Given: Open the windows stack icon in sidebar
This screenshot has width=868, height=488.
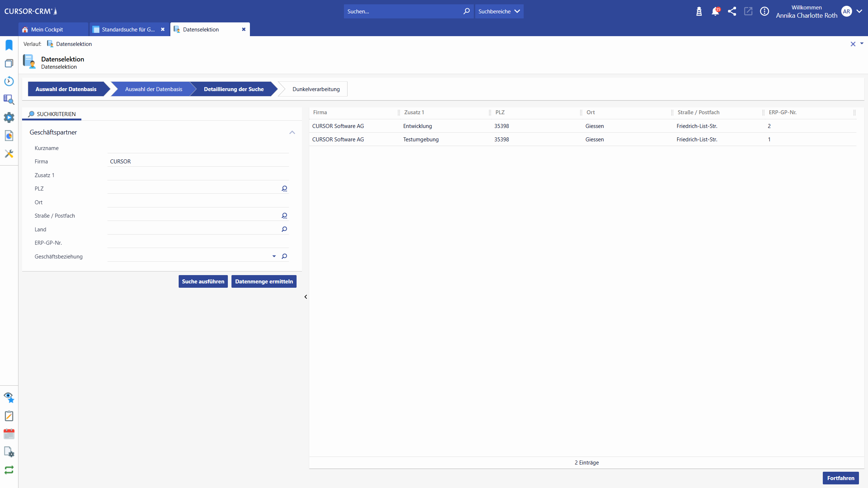Looking at the screenshot, I should tap(9, 63).
